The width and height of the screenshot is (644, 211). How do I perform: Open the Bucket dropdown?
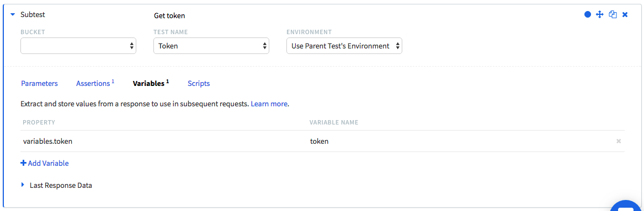[x=78, y=46]
